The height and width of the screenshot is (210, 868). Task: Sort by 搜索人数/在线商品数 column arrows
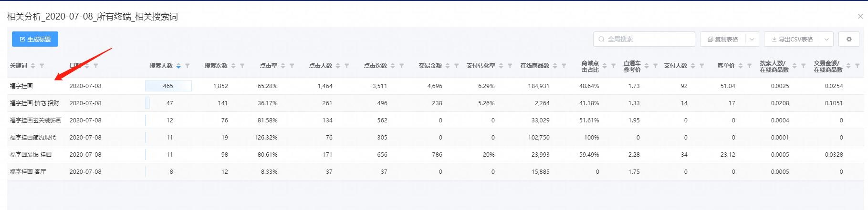click(795, 66)
